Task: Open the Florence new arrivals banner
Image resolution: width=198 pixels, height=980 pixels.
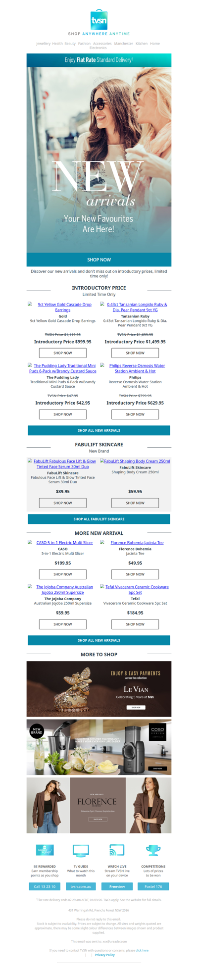Action: [99, 805]
